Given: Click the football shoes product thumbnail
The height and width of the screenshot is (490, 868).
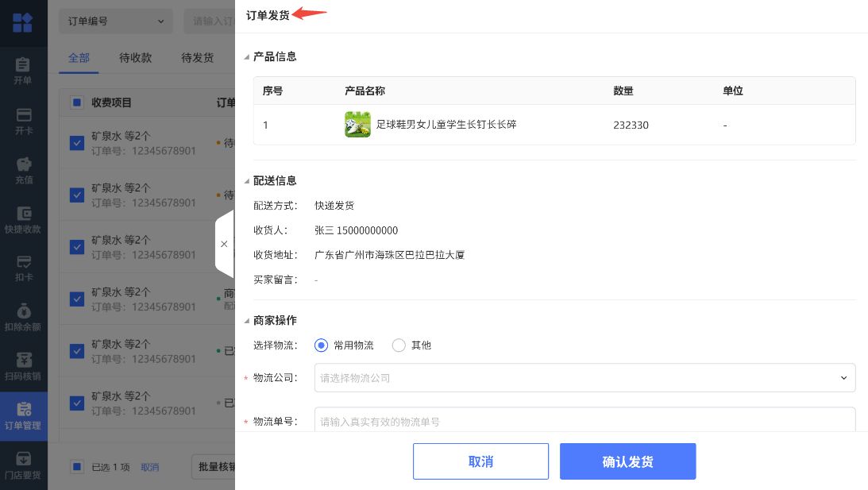Looking at the screenshot, I should coord(357,125).
